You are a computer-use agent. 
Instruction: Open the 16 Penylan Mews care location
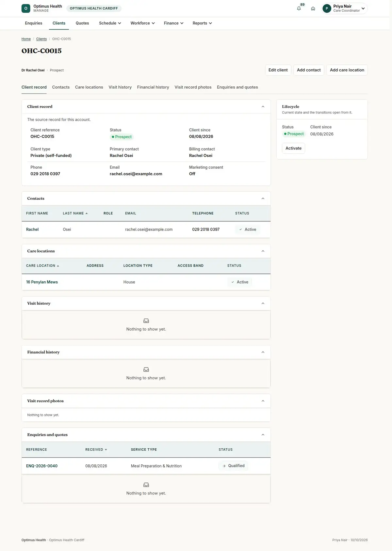tap(42, 282)
